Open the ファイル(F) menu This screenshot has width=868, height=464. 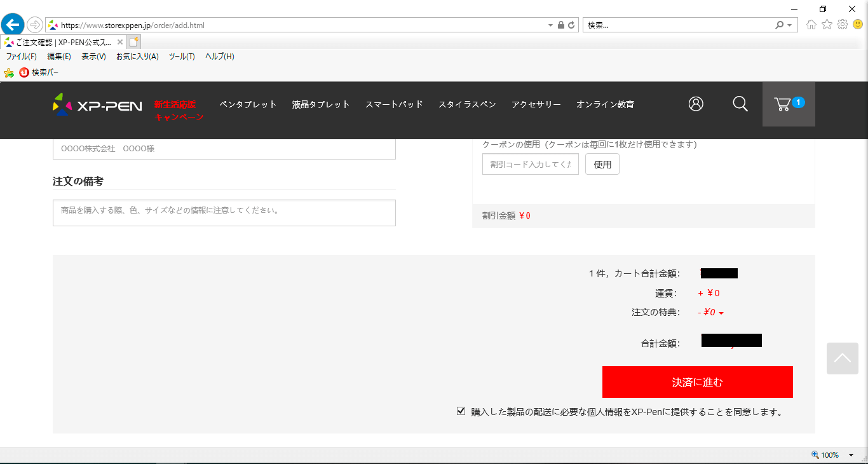pyautogui.click(x=22, y=57)
